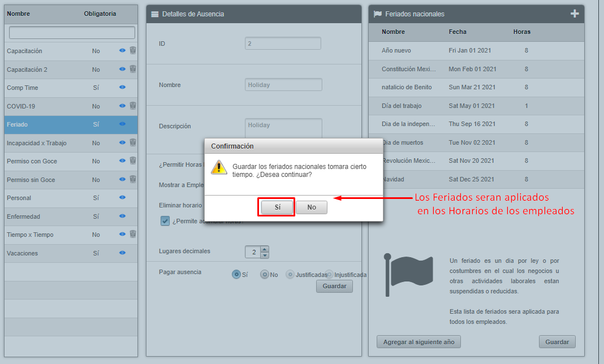Select the Feriado row in absence list

(57, 124)
